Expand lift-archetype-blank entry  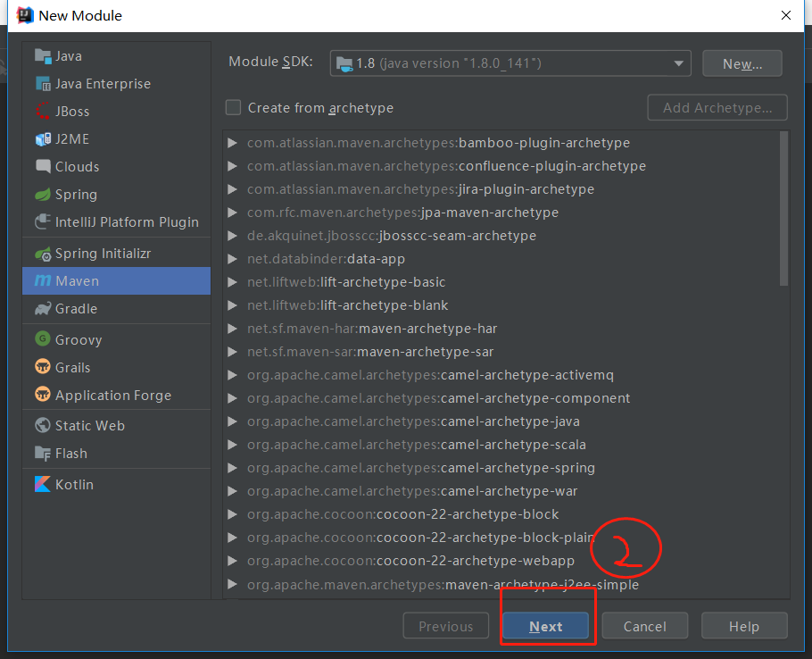233,305
